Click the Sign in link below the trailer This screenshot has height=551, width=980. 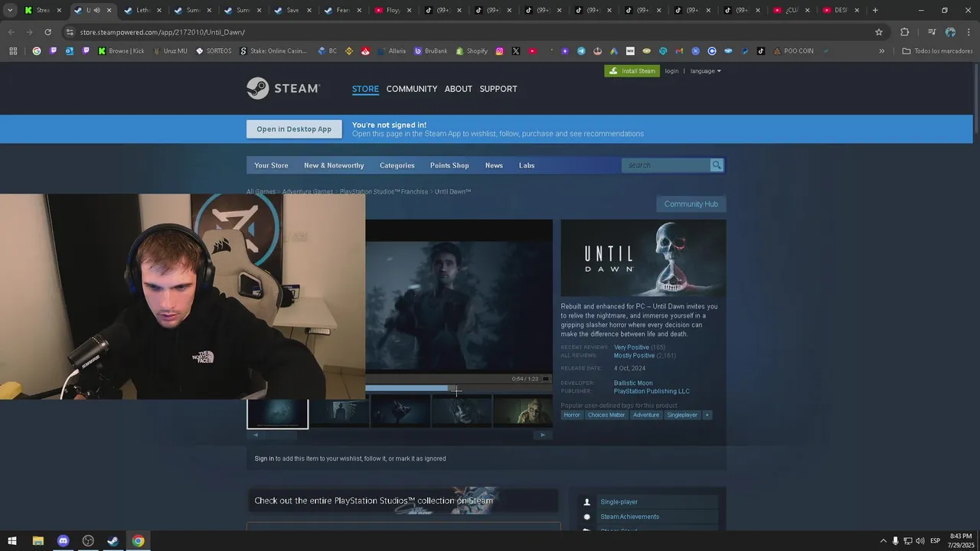(264, 458)
